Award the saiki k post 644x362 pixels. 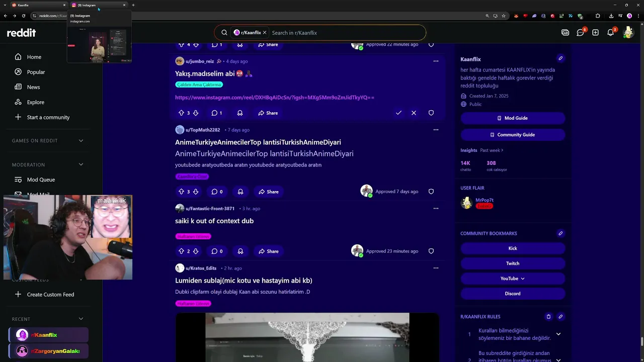pyautogui.click(x=240, y=251)
